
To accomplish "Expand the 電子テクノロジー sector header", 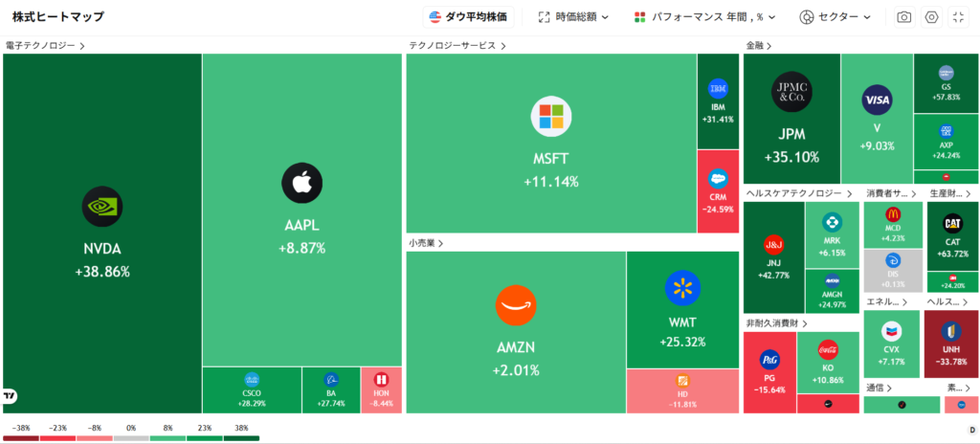I will point(45,45).
